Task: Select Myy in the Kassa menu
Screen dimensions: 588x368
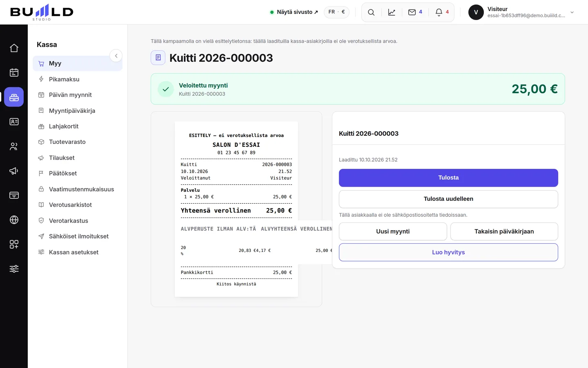Action: [x=78, y=63]
